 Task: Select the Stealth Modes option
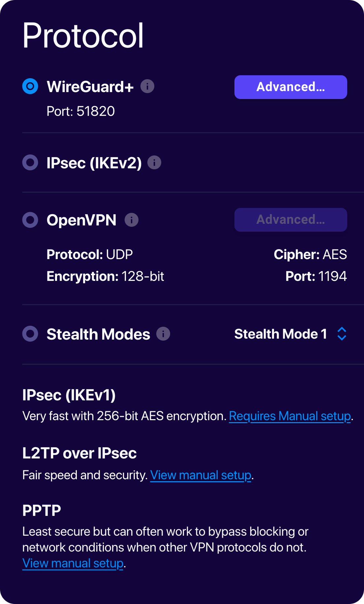[30, 334]
